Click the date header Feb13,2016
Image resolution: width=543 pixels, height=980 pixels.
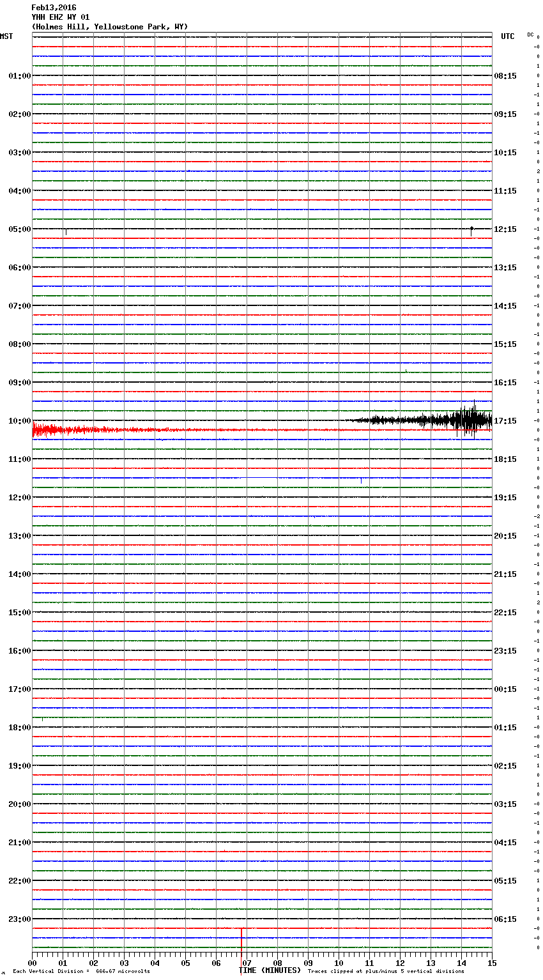coord(54,8)
